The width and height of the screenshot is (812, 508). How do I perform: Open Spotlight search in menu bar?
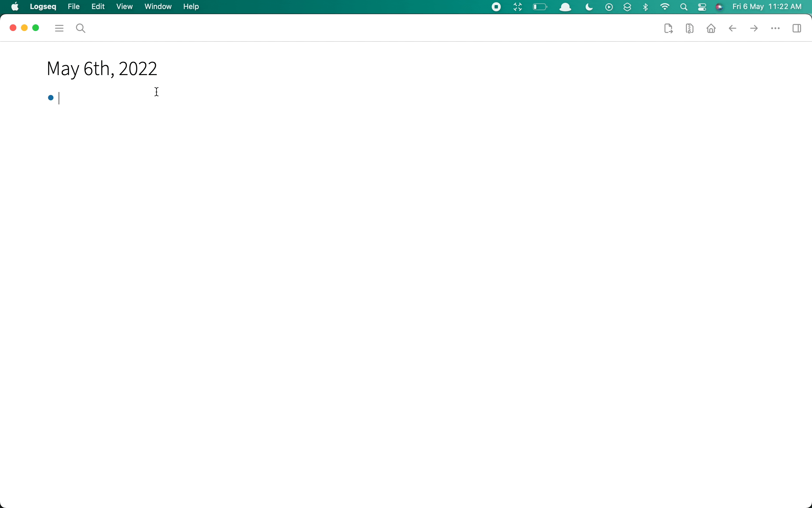point(684,7)
